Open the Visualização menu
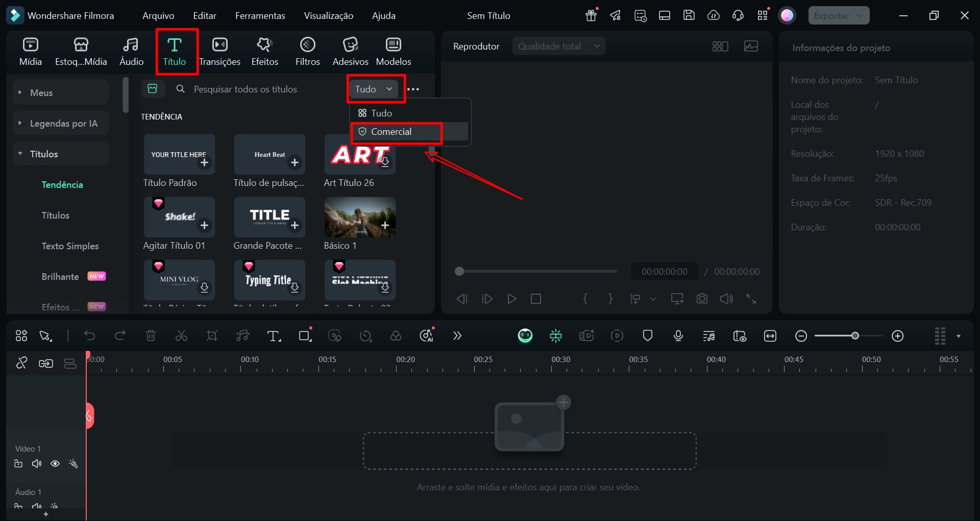 329,16
